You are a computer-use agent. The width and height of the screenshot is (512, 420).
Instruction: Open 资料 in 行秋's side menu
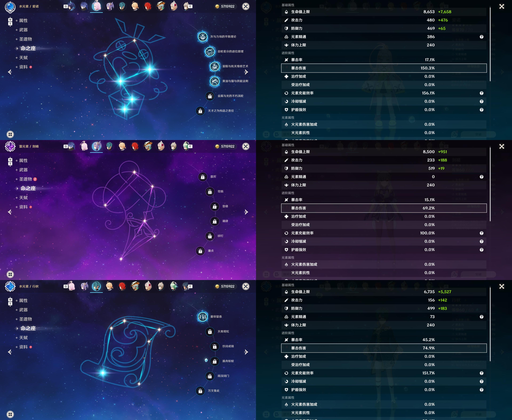[x=24, y=347]
